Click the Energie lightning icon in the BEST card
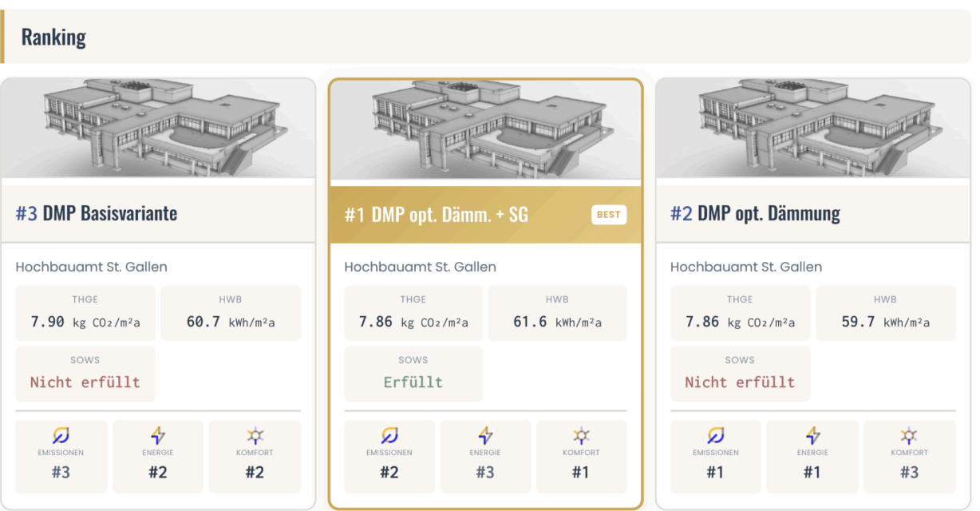The width and height of the screenshot is (980, 511). tap(485, 435)
